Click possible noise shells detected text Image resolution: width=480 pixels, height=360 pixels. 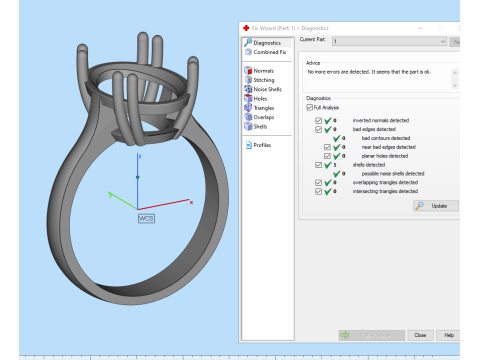(393, 174)
